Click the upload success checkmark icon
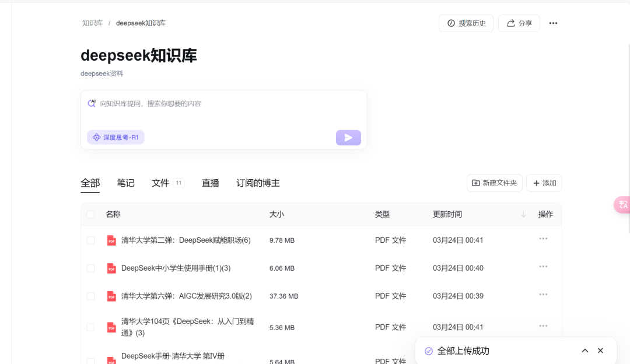 [429, 351]
